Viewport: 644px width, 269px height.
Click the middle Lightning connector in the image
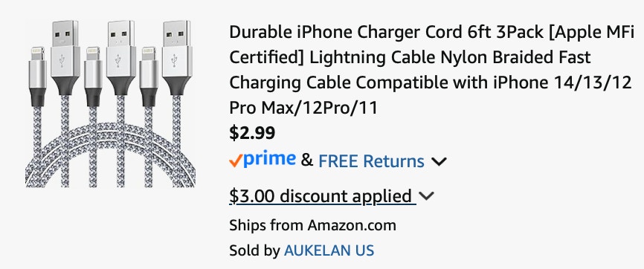pos(93,77)
